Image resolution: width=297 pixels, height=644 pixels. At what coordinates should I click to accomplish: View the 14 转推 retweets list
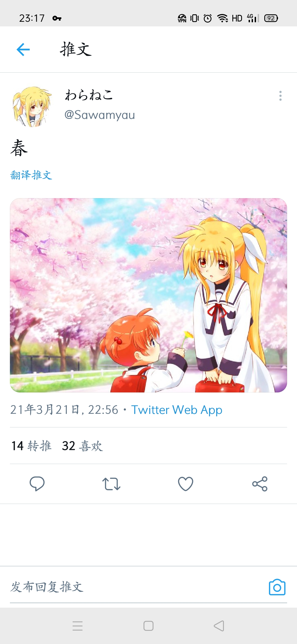[31, 446]
